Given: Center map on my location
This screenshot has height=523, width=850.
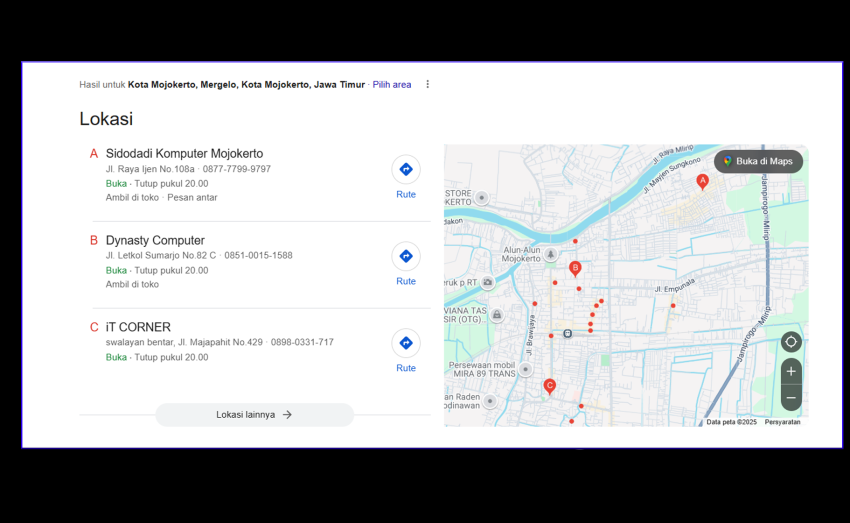Looking at the screenshot, I should point(791,342).
